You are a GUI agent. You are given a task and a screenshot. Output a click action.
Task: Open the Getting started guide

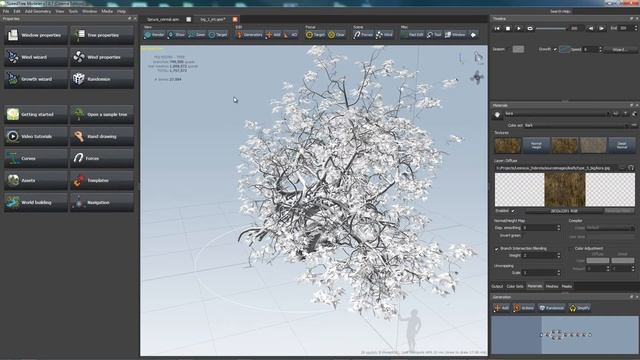36,114
